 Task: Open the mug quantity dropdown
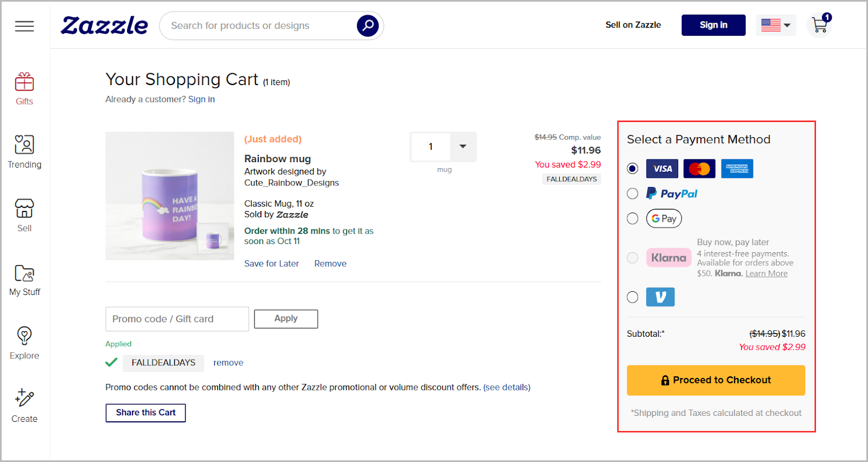pyautogui.click(x=463, y=146)
